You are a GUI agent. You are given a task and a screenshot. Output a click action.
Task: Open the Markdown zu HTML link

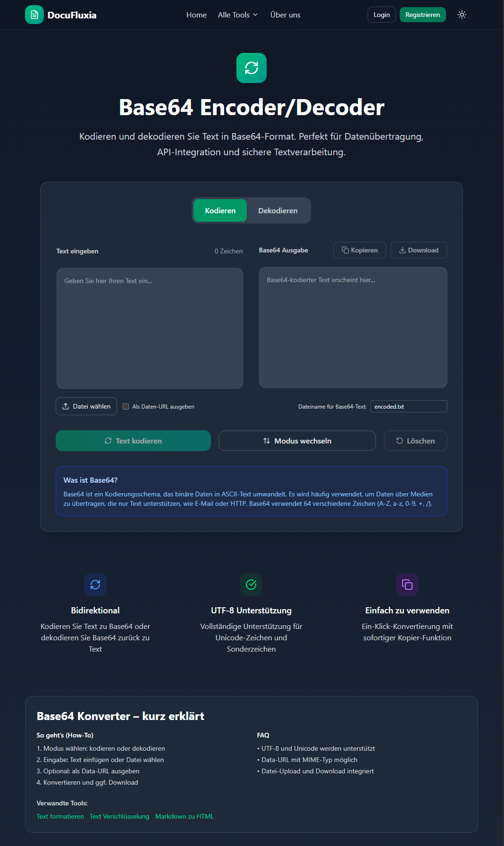185,816
